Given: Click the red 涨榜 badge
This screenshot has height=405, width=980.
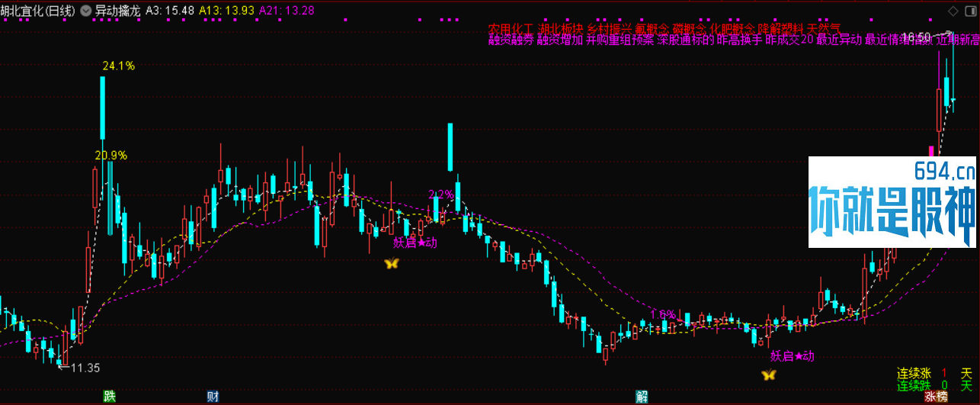Looking at the screenshot, I should click(x=936, y=397).
